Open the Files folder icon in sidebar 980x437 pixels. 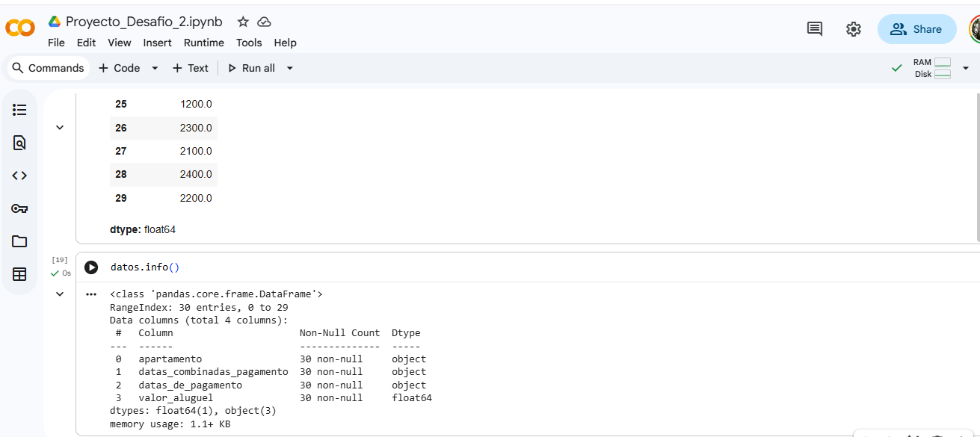pos(20,241)
